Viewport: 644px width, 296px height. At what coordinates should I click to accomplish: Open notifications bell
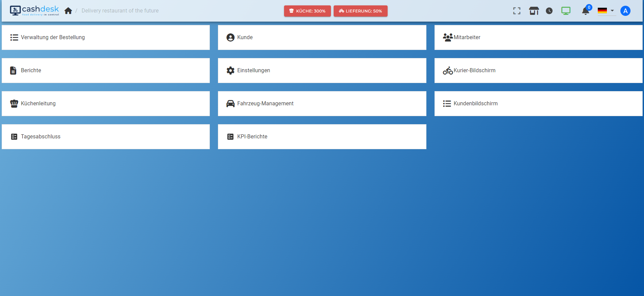point(585,11)
